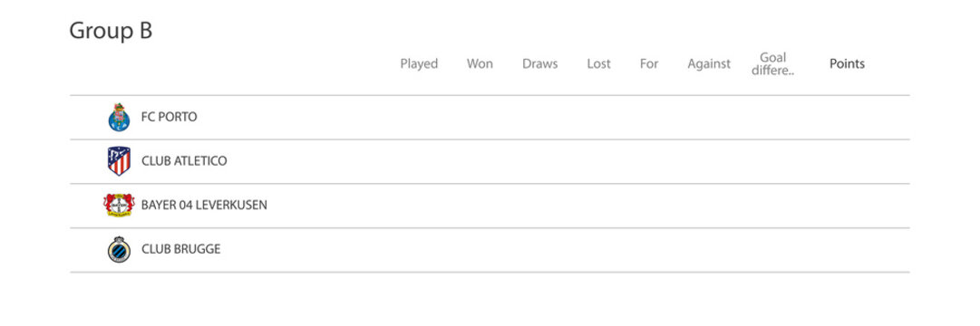Select the FC Porto table row
The height and width of the screenshot is (326, 980).
[x=490, y=118]
